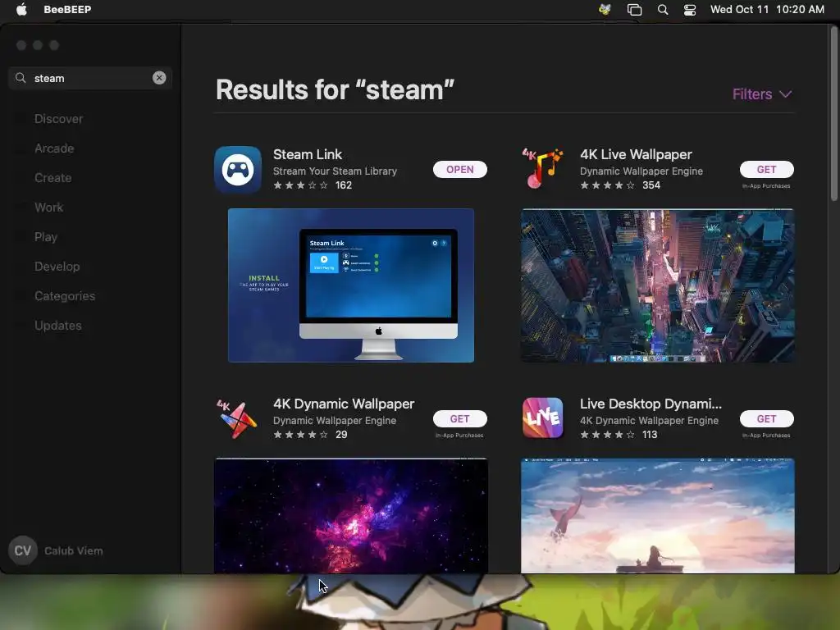Expand the Filters dropdown
Viewport: 840px width, 630px height.
762,94
